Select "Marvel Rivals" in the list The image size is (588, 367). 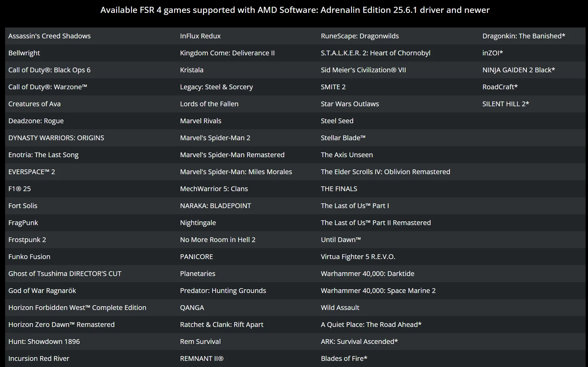(201, 121)
